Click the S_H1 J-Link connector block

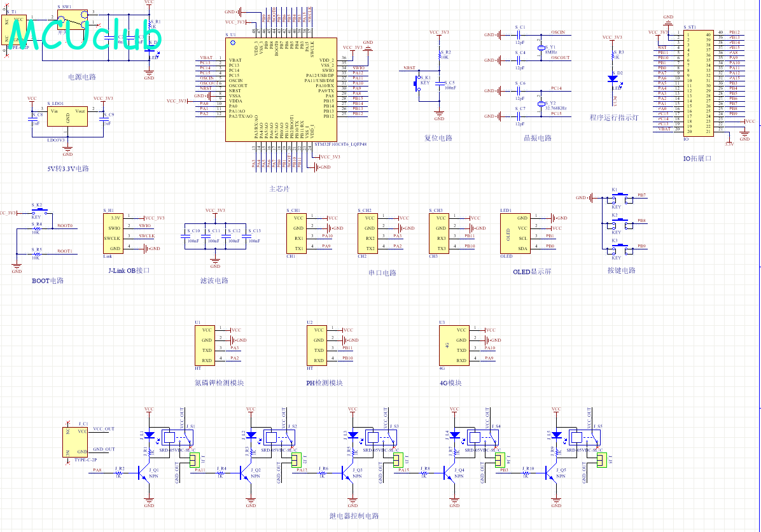coord(113,233)
